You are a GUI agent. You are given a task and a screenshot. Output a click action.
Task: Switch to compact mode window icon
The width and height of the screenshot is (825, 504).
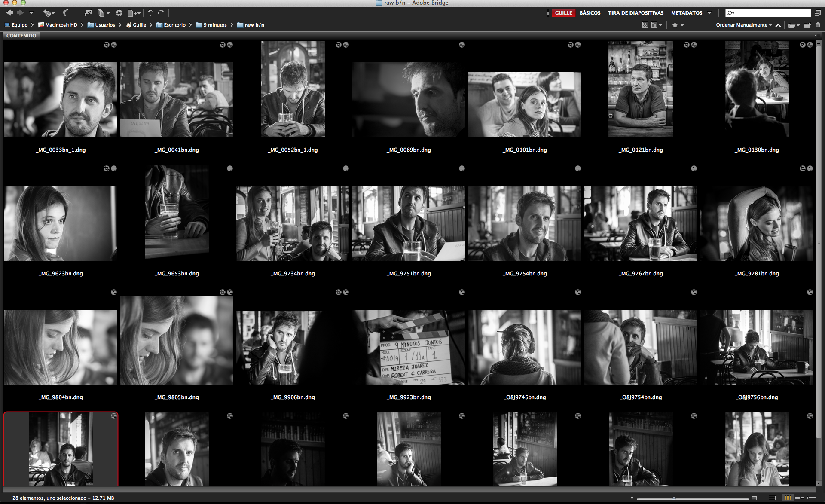point(817,13)
